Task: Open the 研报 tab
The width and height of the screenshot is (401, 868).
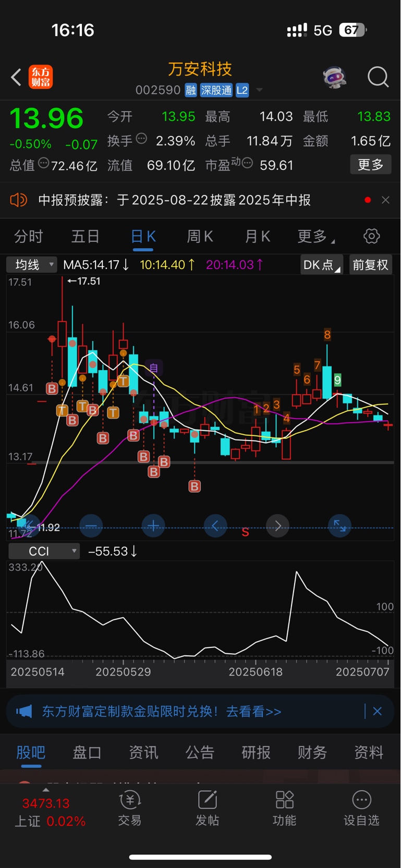Action: 256,752
